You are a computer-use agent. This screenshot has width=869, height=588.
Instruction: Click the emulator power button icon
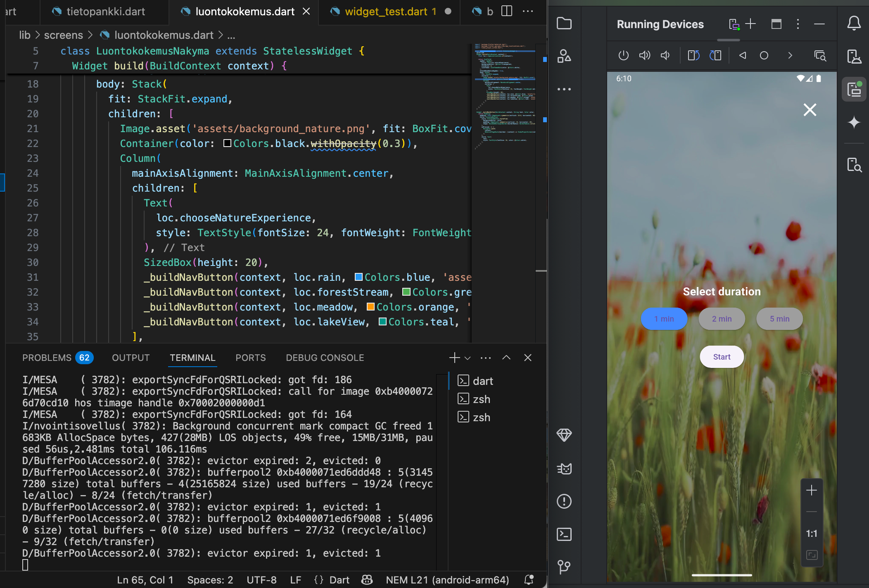(623, 55)
